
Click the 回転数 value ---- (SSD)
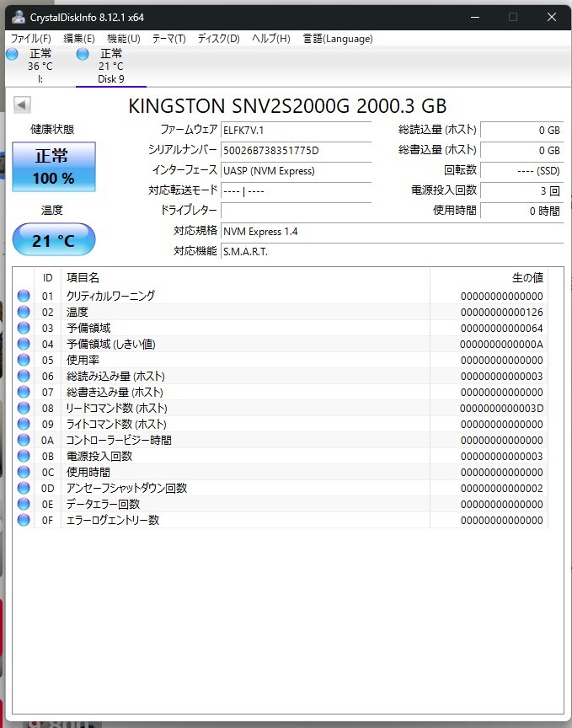point(521,171)
